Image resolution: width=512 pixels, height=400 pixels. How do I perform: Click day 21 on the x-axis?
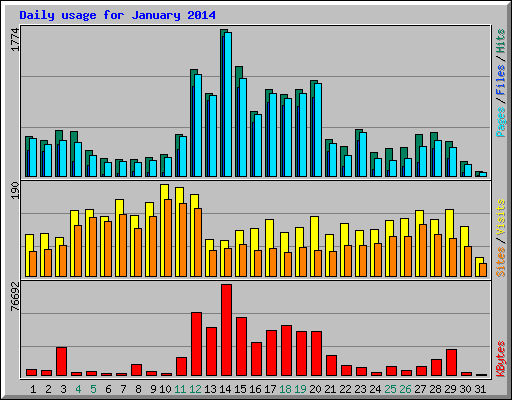(330, 389)
